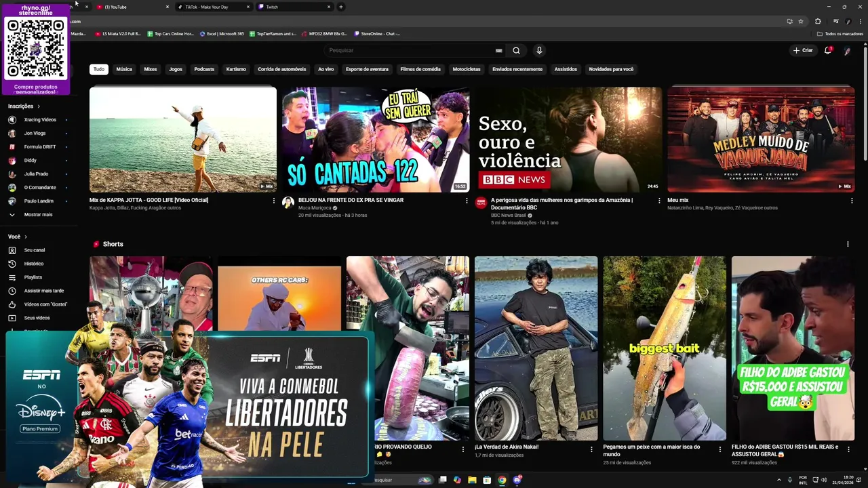868x488 pixels.
Task: Select the Kartismo filter chip
Action: [236, 69]
